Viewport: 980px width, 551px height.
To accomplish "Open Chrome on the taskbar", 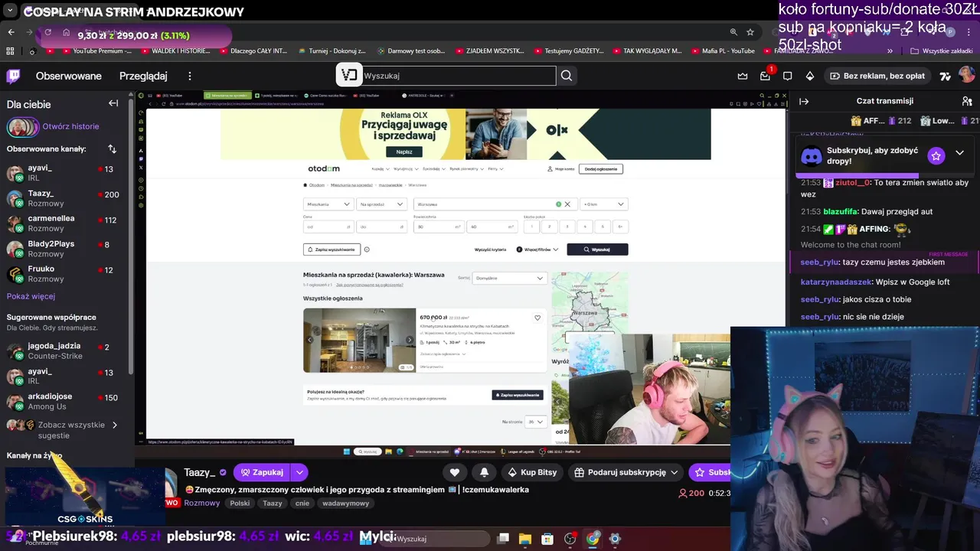I will pos(593,539).
